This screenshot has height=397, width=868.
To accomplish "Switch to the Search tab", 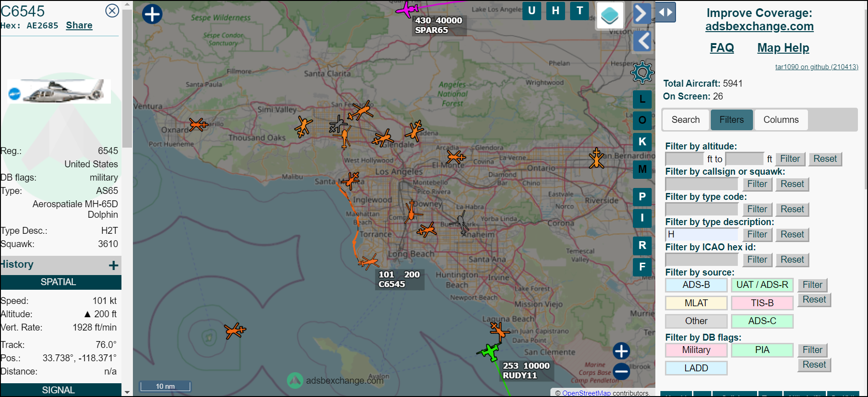I will (x=686, y=120).
